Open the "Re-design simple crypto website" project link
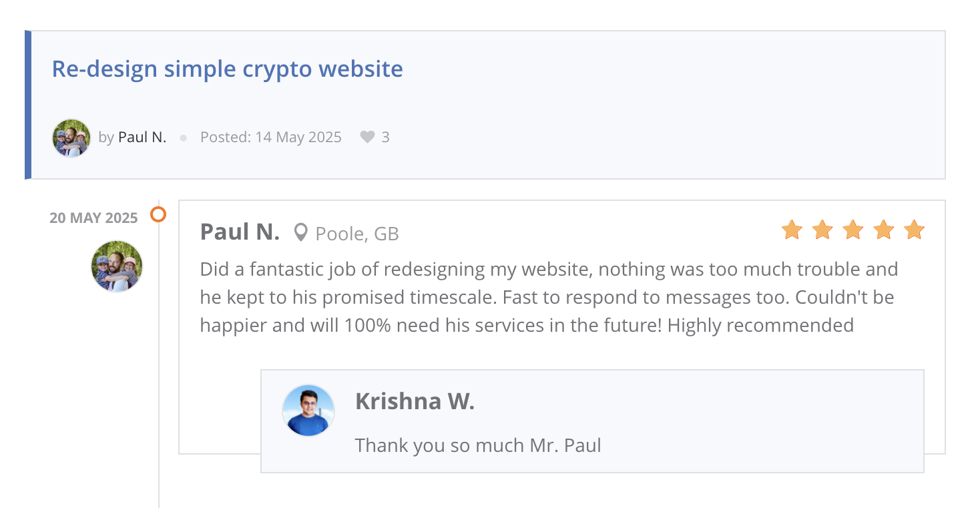Image resolution: width=980 pixels, height=522 pixels. 227,69
